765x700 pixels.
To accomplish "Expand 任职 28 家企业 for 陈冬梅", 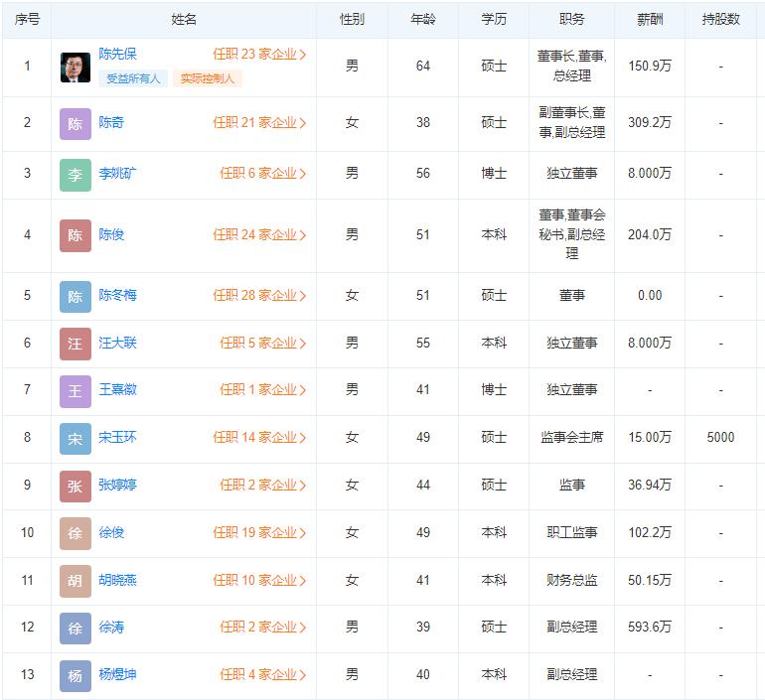I will click(x=259, y=296).
